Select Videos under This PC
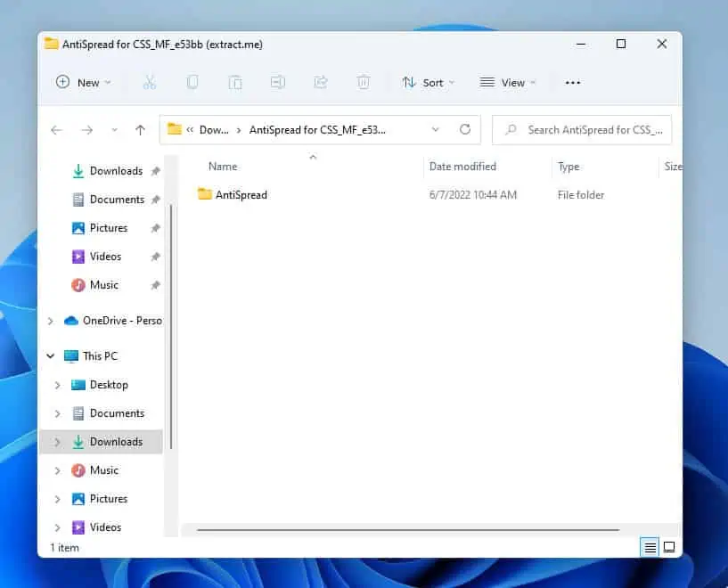This screenshot has width=728, height=588. (96, 527)
